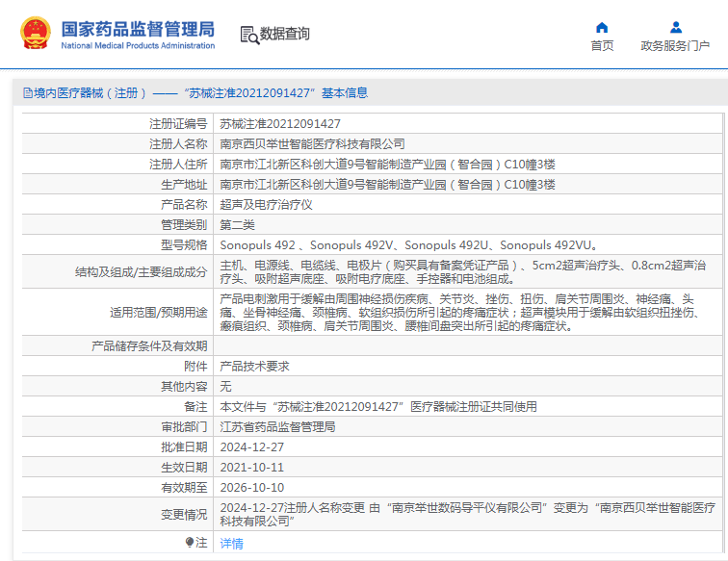Open the 数据查询 search icon
This screenshot has width=728, height=561.
[x=249, y=35]
